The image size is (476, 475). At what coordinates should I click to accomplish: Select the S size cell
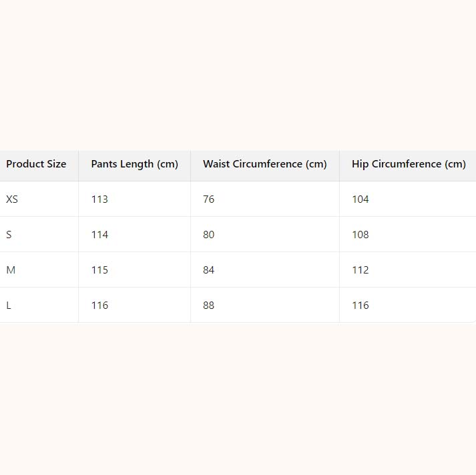[x=9, y=235]
